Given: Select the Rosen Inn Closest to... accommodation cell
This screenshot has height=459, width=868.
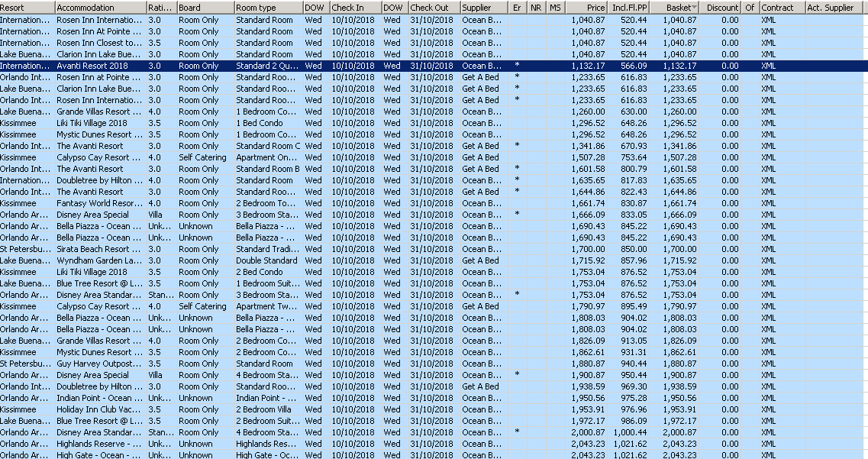Looking at the screenshot, I should 99,43.
